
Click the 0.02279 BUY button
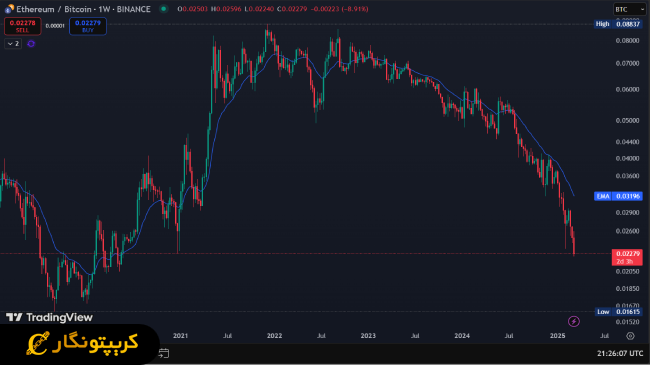pyautogui.click(x=88, y=26)
